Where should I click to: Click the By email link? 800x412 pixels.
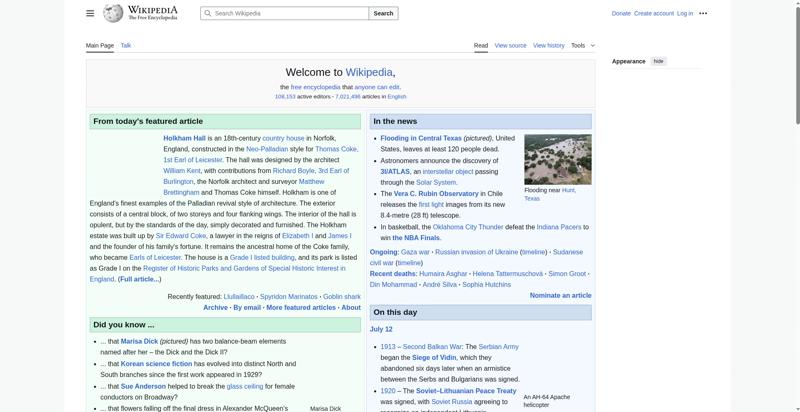pos(247,307)
